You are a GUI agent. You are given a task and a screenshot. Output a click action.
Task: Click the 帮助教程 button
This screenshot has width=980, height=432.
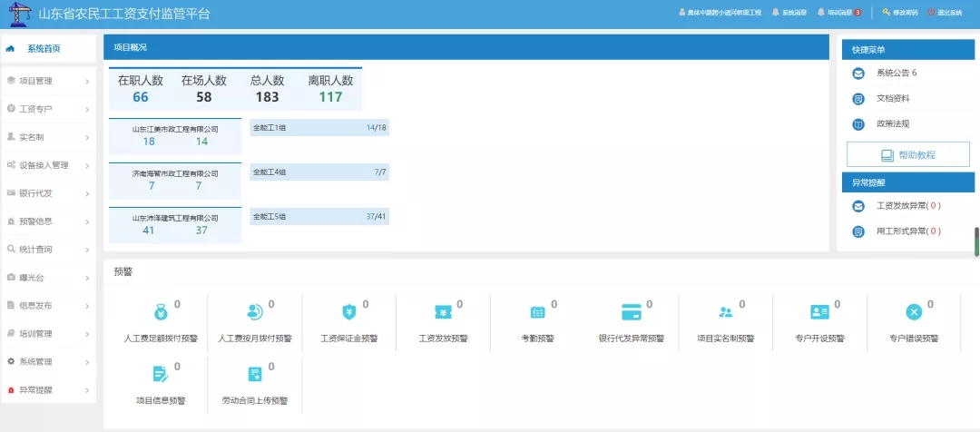907,155
